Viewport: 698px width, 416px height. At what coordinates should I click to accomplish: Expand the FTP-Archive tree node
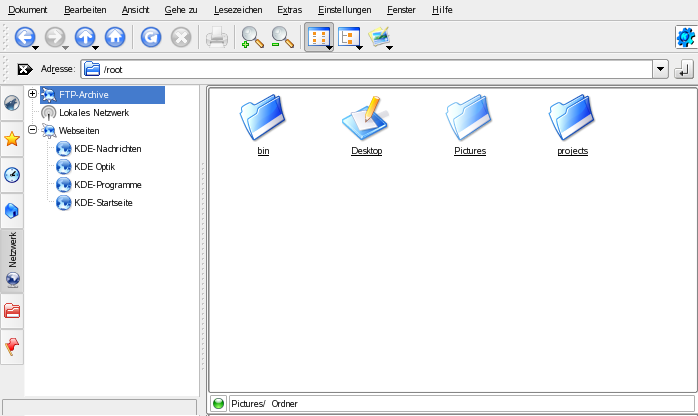[x=33, y=94]
